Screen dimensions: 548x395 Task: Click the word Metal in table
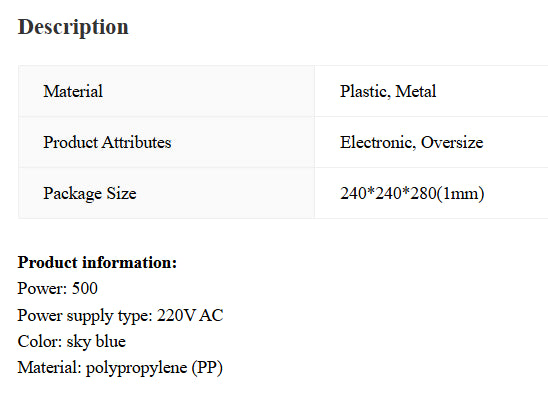416,91
